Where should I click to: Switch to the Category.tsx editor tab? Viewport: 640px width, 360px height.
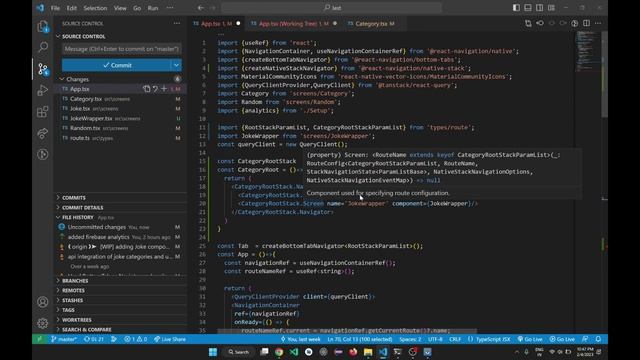(x=374, y=24)
